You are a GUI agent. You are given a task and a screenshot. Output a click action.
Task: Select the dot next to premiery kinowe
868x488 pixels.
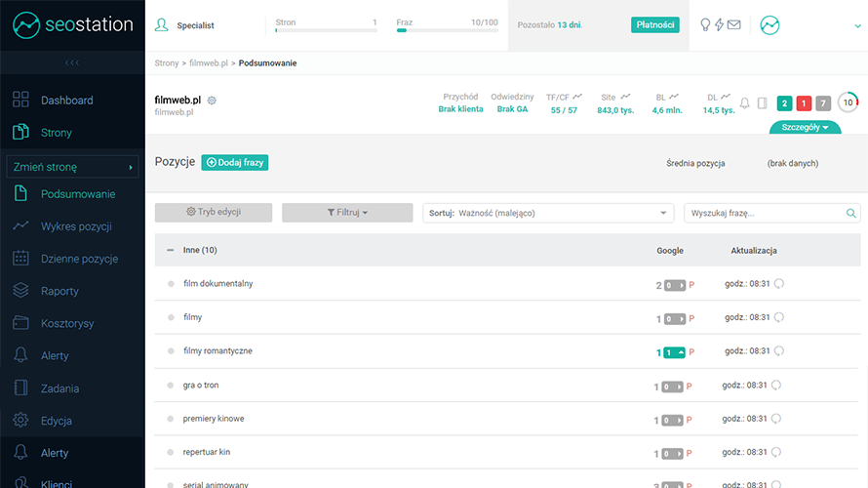[x=171, y=419]
